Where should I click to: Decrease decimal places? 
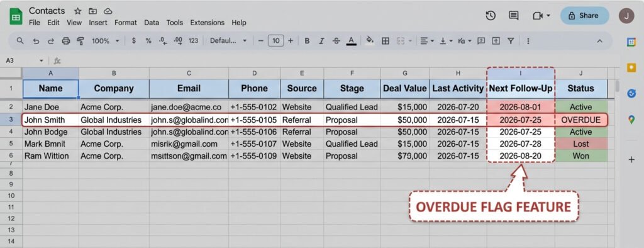(163, 41)
